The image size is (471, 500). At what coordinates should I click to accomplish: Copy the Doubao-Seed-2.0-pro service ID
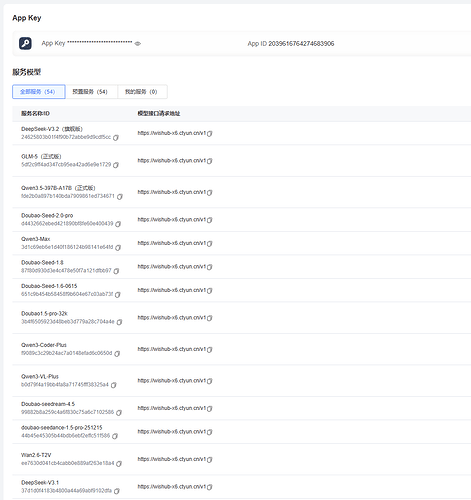tap(118, 224)
